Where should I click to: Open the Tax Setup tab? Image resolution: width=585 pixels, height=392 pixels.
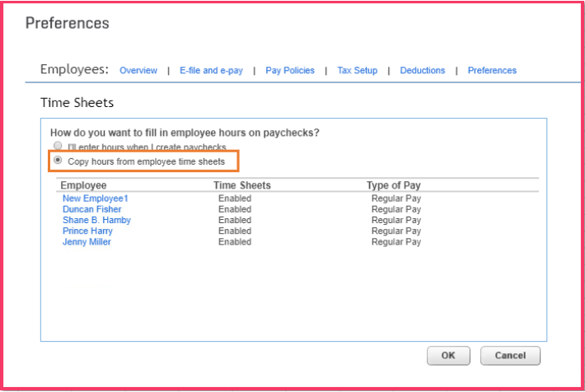(358, 71)
